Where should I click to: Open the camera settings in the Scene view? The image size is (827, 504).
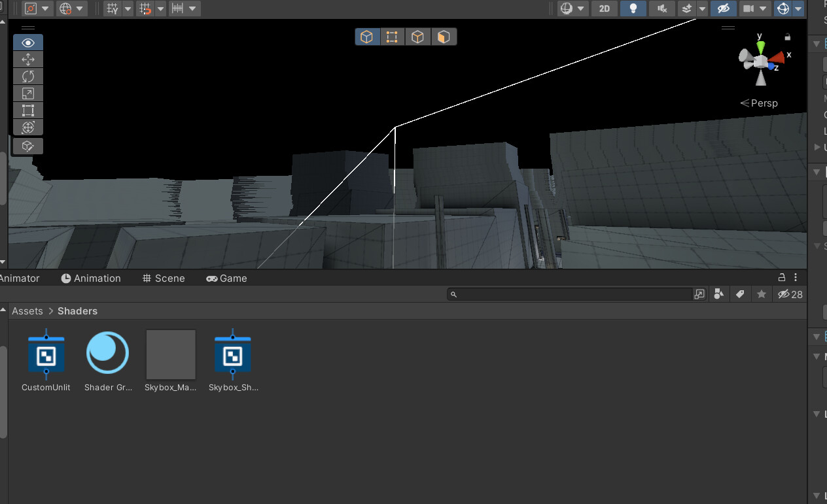(x=750, y=8)
